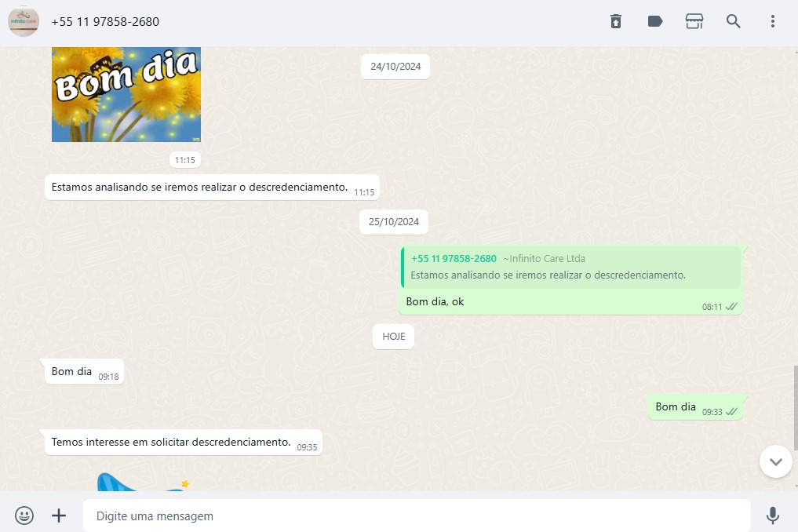Viewport: 798px width, 532px height.
Task: Search within this conversation
Action: tap(734, 21)
